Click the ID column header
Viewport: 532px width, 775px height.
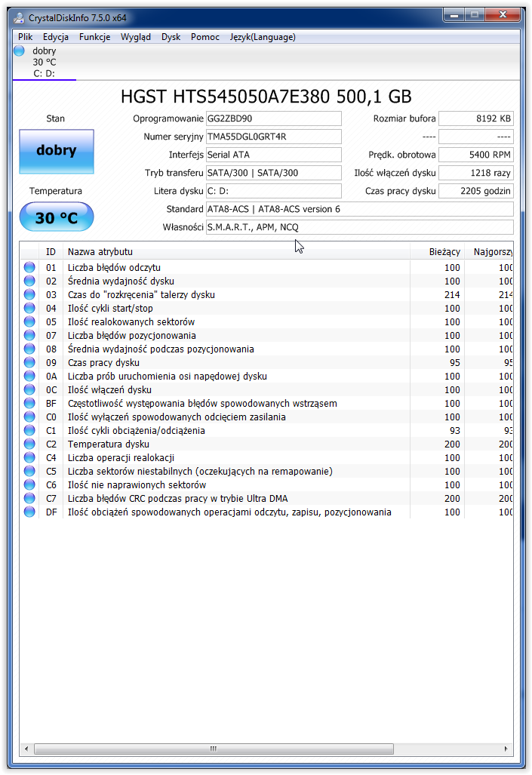[x=51, y=251]
